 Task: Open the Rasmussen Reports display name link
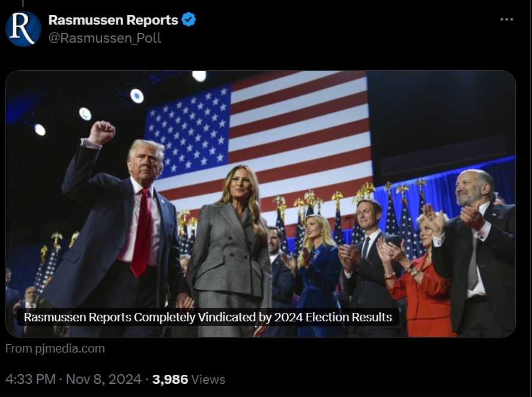click(x=113, y=20)
